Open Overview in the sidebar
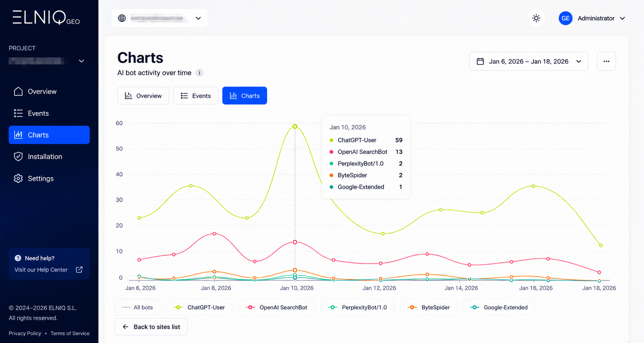 (49, 91)
